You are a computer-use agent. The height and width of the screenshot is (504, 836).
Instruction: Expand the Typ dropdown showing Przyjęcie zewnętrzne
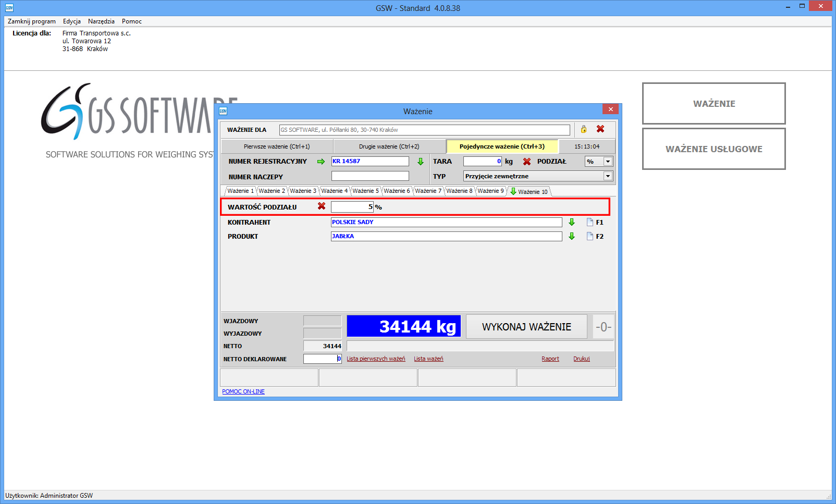click(x=608, y=176)
